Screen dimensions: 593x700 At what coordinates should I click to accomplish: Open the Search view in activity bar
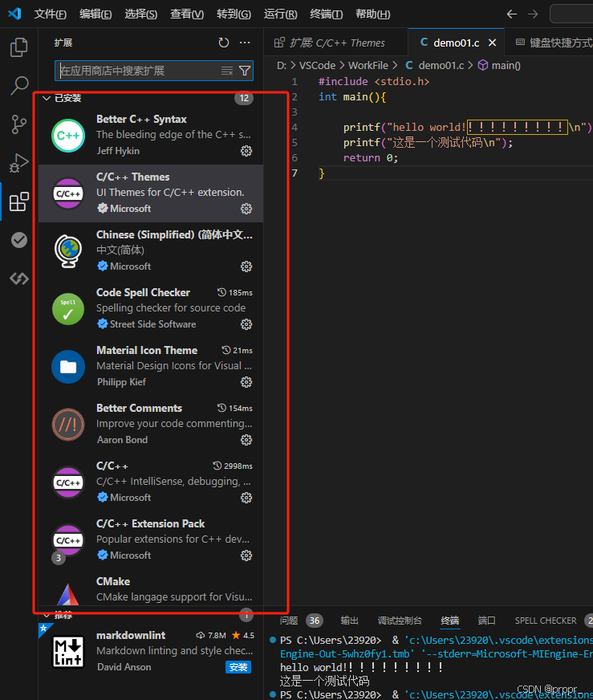[18, 85]
